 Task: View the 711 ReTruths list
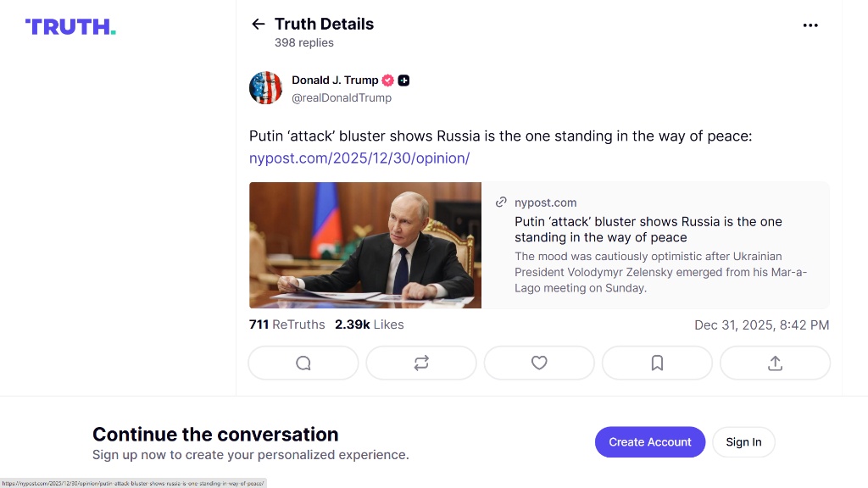[x=287, y=324]
